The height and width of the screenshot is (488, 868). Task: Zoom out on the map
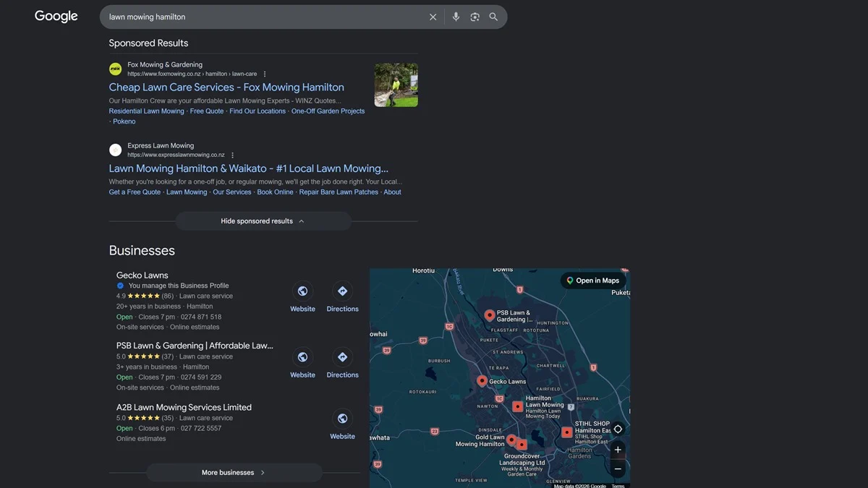point(618,468)
